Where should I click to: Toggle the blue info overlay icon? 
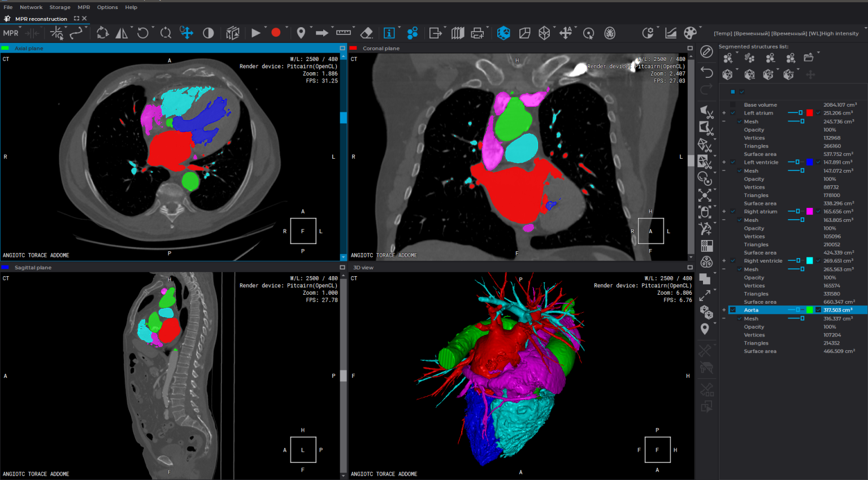pyautogui.click(x=389, y=33)
